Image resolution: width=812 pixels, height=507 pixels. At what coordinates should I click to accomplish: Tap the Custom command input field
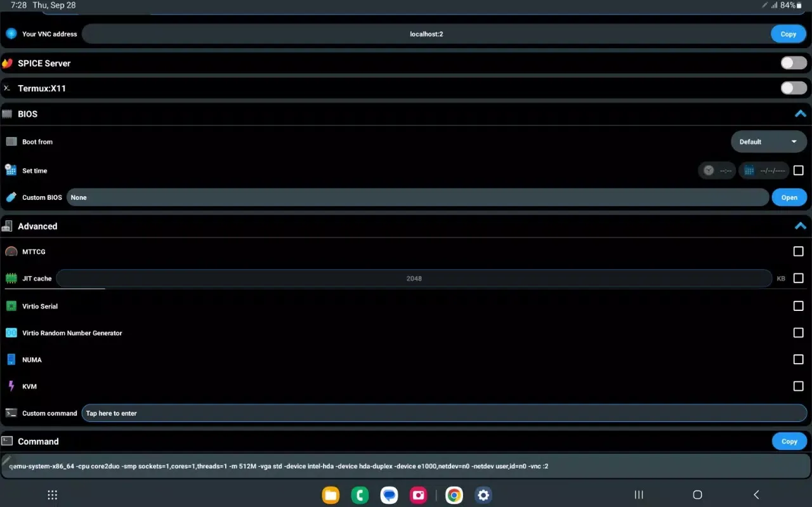coord(444,413)
